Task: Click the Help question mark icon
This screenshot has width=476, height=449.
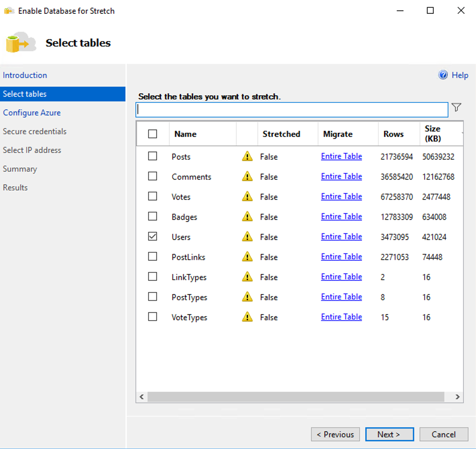Action: coord(443,75)
